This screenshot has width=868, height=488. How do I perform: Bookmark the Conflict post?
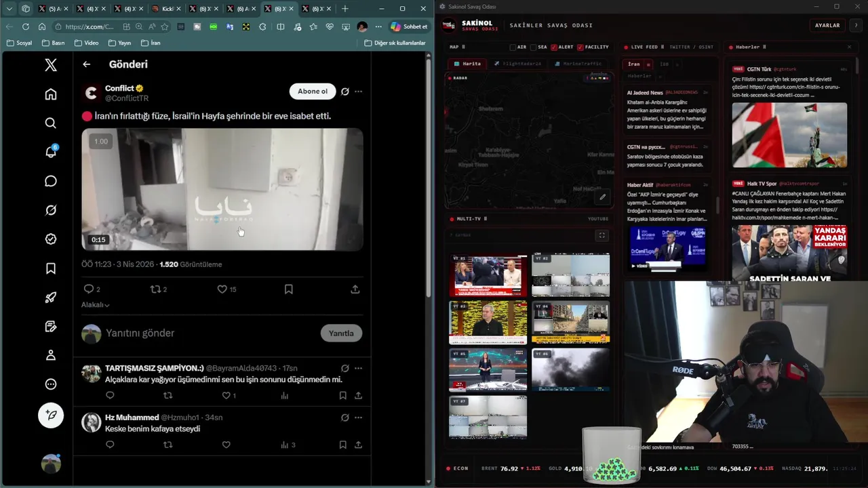288,289
